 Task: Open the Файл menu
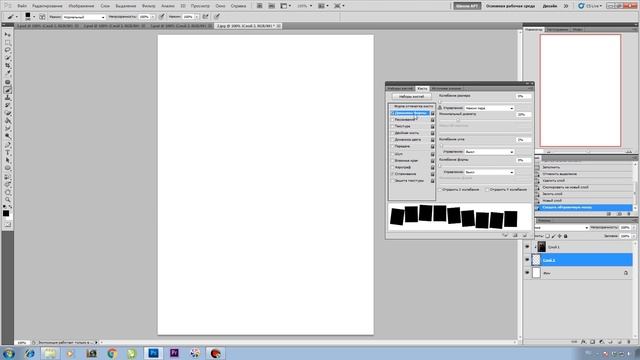coord(22,6)
